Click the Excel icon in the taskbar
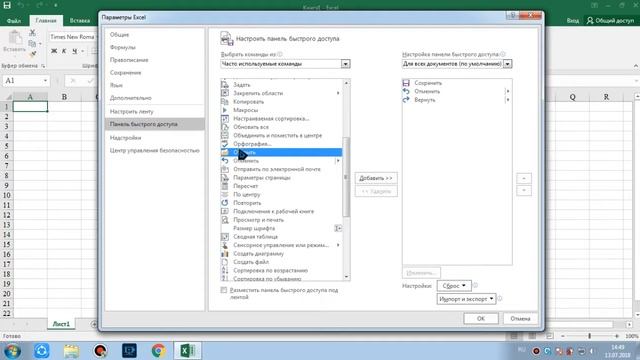Screen dimensions: 640x360 coord(188,351)
